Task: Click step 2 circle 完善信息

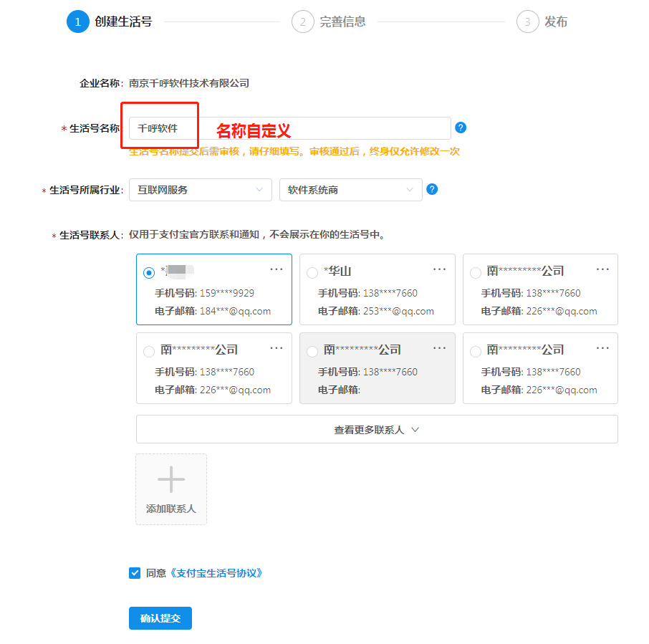Action: pyautogui.click(x=302, y=21)
